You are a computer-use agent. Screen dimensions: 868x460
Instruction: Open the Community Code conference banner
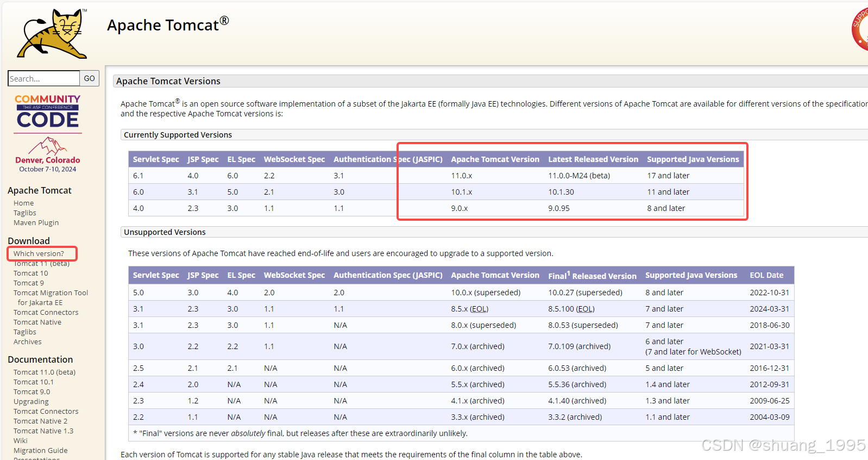click(x=48, y=133)
